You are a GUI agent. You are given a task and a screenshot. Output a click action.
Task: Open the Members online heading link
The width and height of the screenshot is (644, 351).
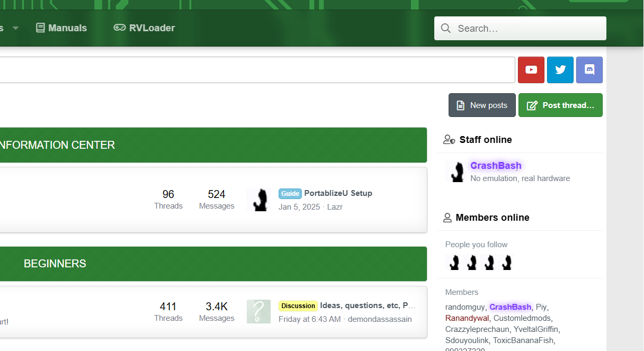point(493,218)
